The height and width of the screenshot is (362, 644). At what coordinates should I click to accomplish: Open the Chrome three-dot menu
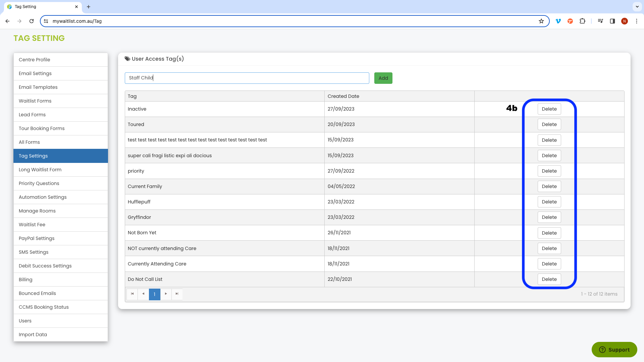click(x=637, y=21)
